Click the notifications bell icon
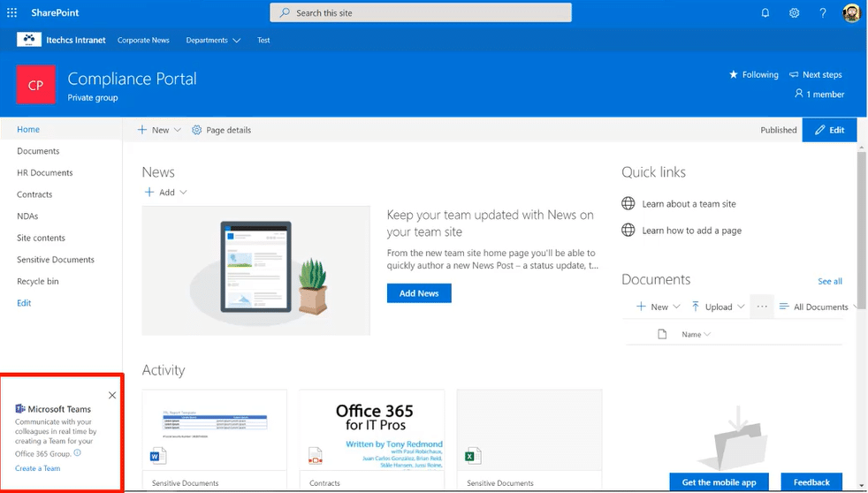This screenshot has height=493, width=868. tap(765, 12)
